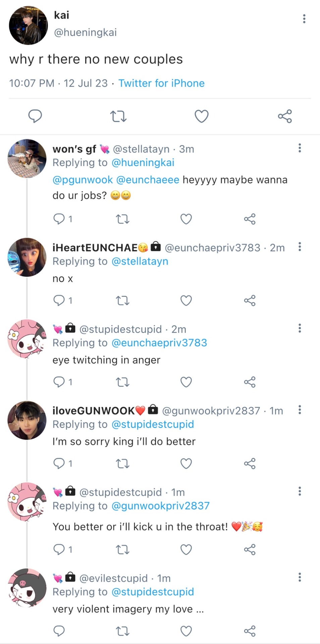Open more options for evilestcupid's reply
This screenshot has height=644, width=320.
[x=300, y=577]
